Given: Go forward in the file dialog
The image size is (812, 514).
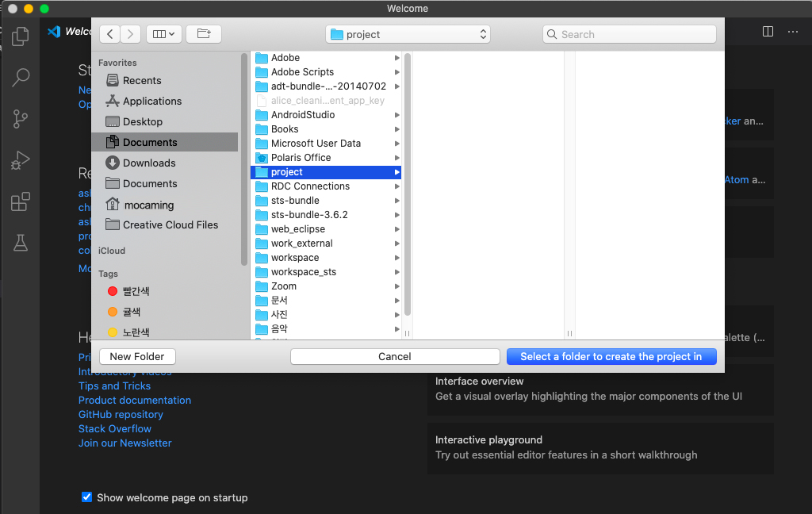Looking at the screenshot, I should click(x=131, y=34).
